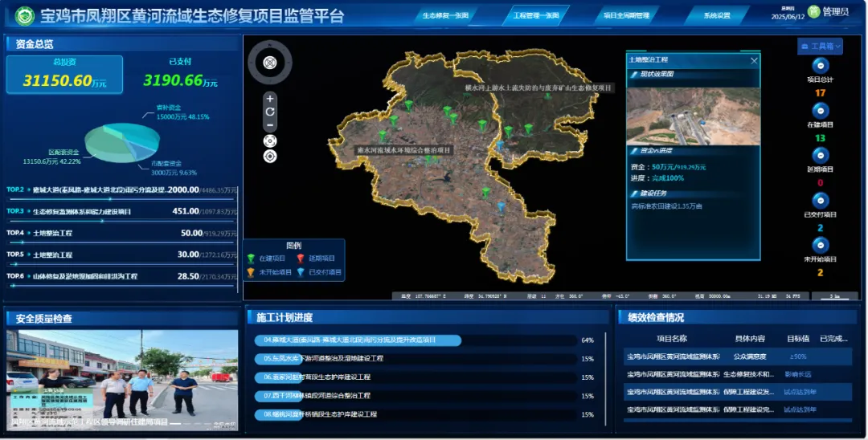868x440 pixels.
Task: Expand the 工具箱 dropdown
Action: 820,47
